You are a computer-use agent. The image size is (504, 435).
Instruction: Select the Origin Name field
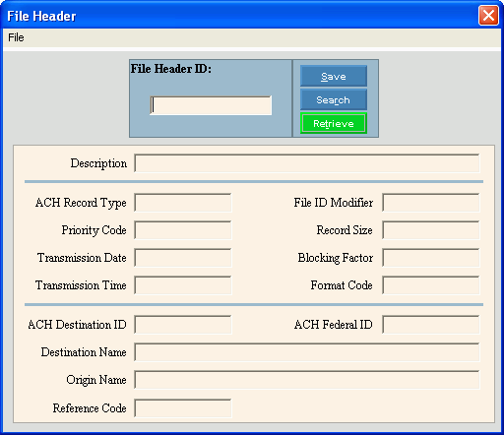click(x=307, y=380)
